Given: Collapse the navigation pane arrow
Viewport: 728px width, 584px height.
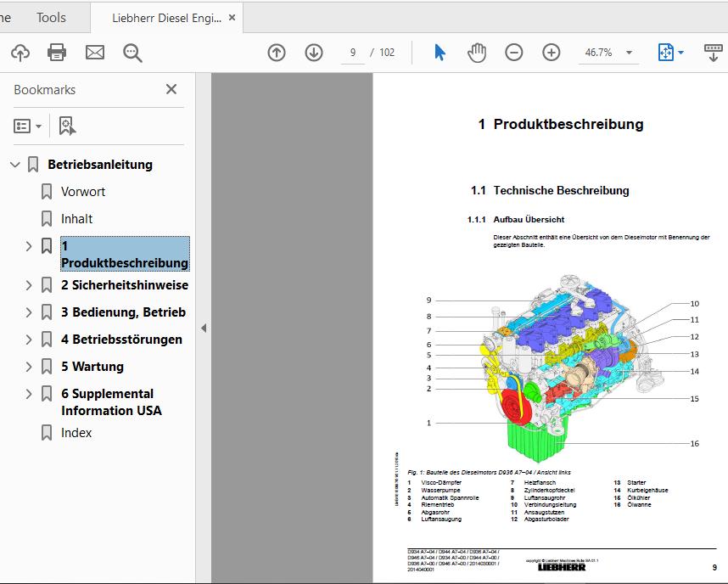Looking at the screenshot, I should click(204, 328).
